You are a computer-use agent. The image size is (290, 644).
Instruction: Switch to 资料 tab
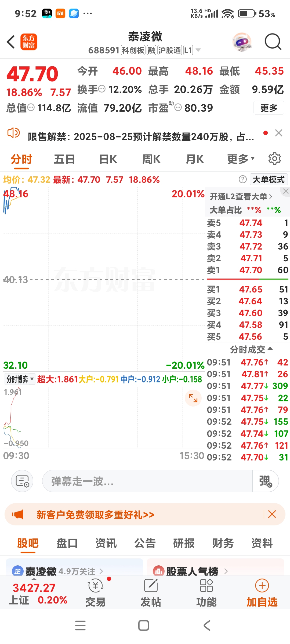(x=262, y=543)
